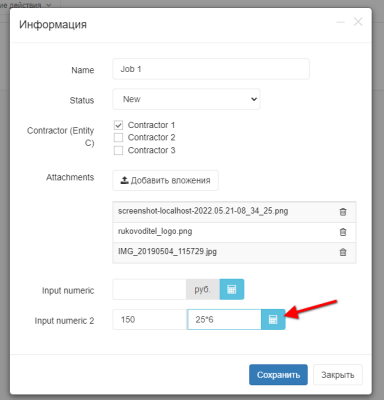
Task: Click the руб. currency suffix
Action: coord(203,289)
